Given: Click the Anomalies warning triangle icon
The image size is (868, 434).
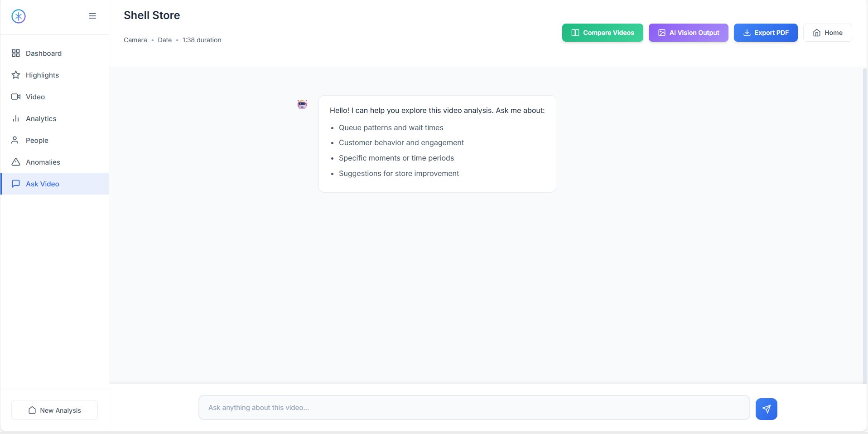Looking at the screenshot, I should (x=16, y=162).
